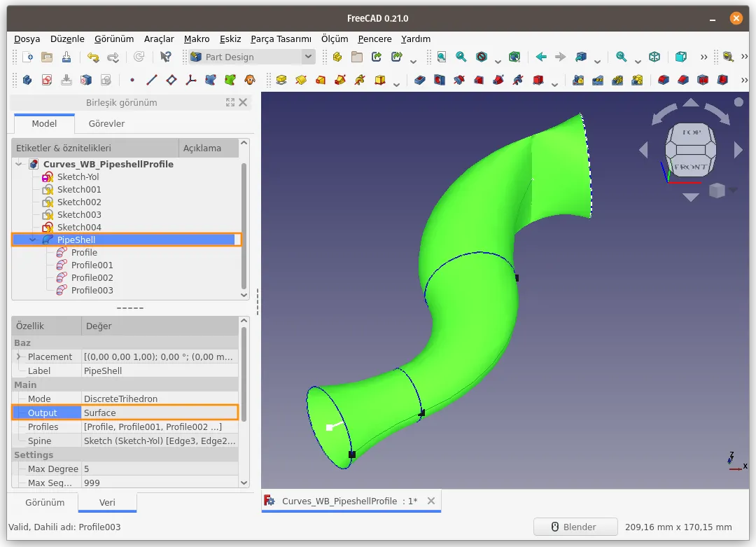Create a new document

(27, 57)
